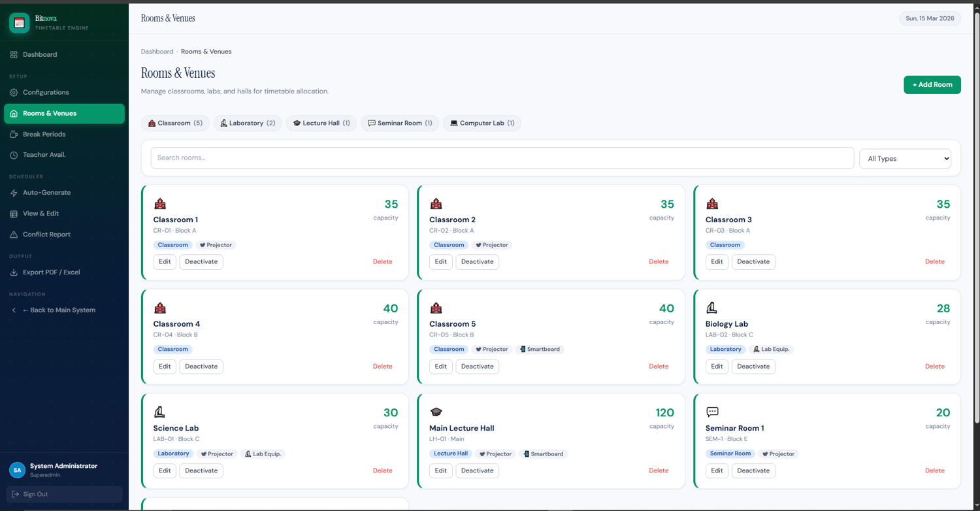
Task: Deactivate the Main Lecture Hall
Action: click(477, 471)
